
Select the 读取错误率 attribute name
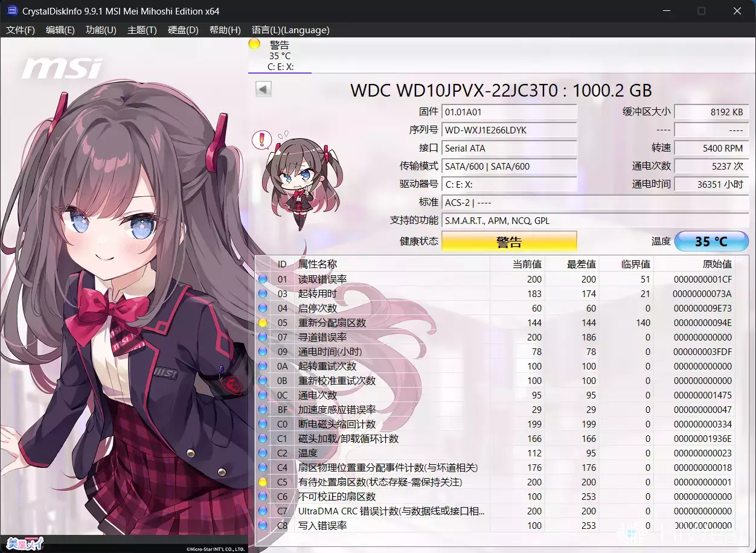322,279
